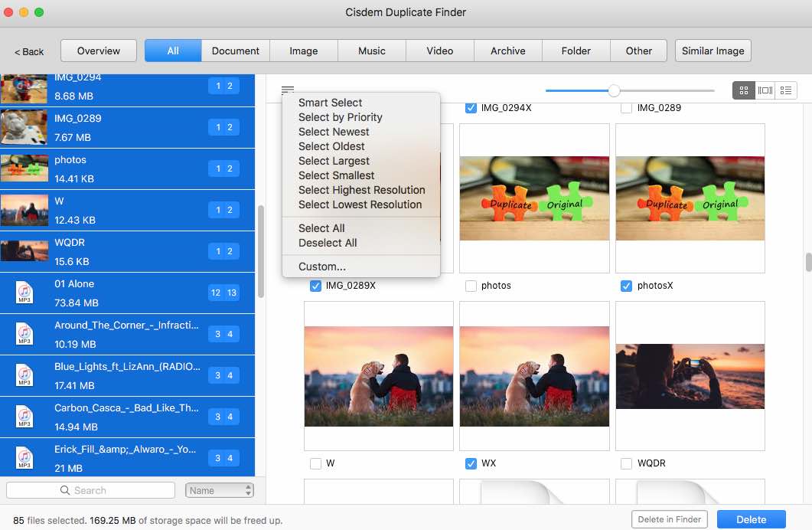The width and height of the screenshot is (812, 530).
Task: Open the selection options menu icon
Action: point(288,90)
